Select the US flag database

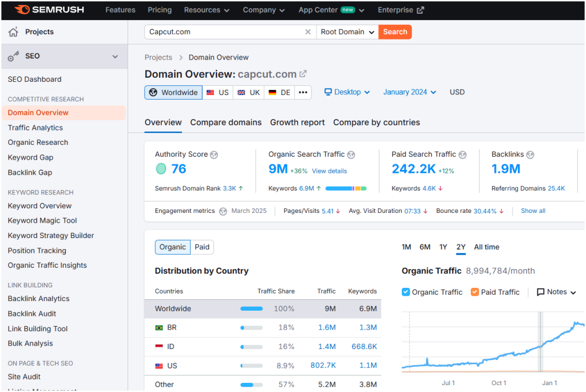point(218,92)
